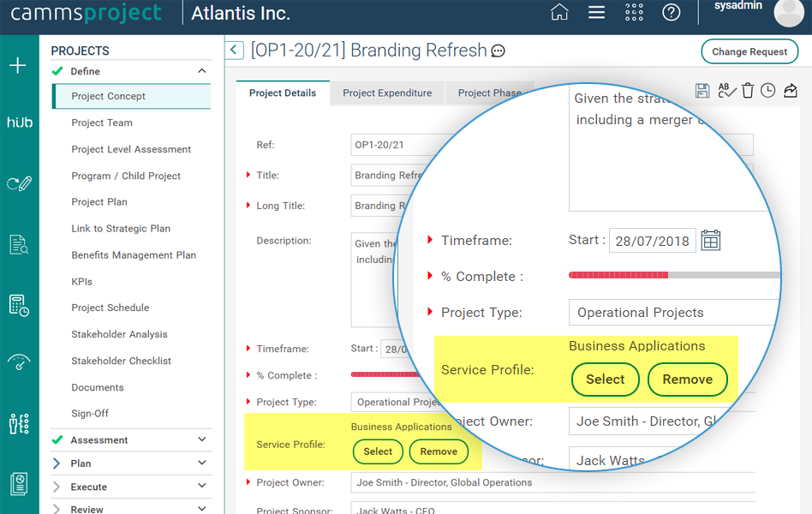
Task: Open the home icon in the header
Action: (559, 12)
